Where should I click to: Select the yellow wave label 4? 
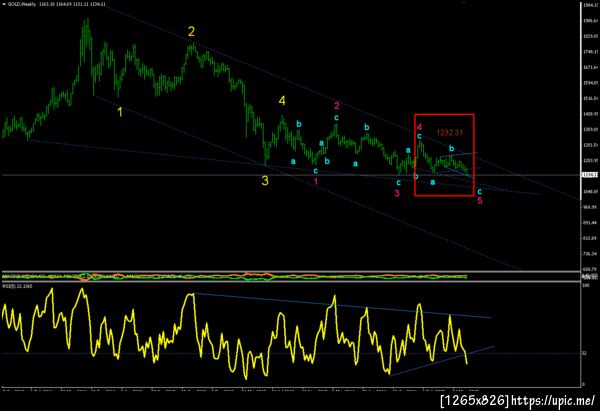point(282,101)
